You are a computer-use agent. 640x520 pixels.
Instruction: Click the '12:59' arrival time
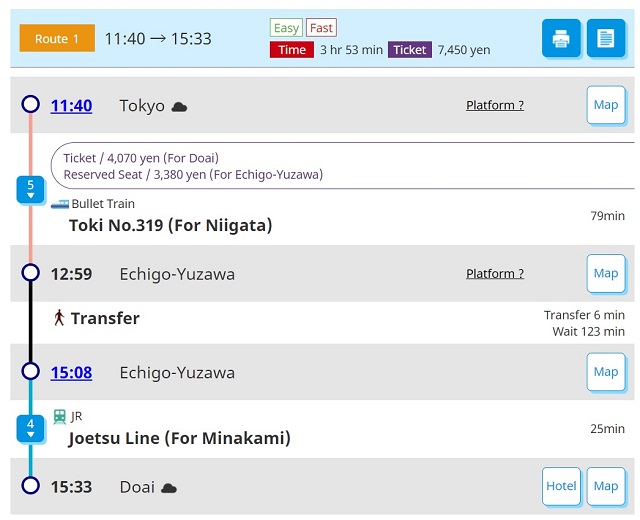coord(71,274)
